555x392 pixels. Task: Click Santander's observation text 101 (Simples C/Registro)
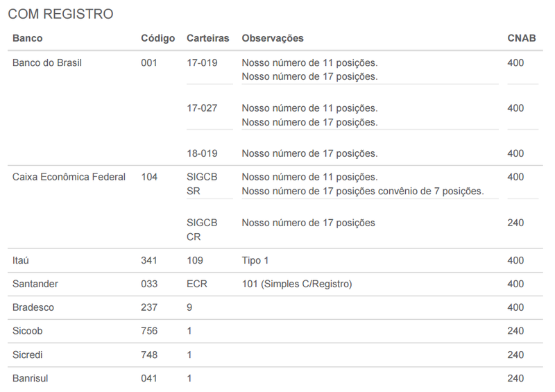tap(297, 284)
